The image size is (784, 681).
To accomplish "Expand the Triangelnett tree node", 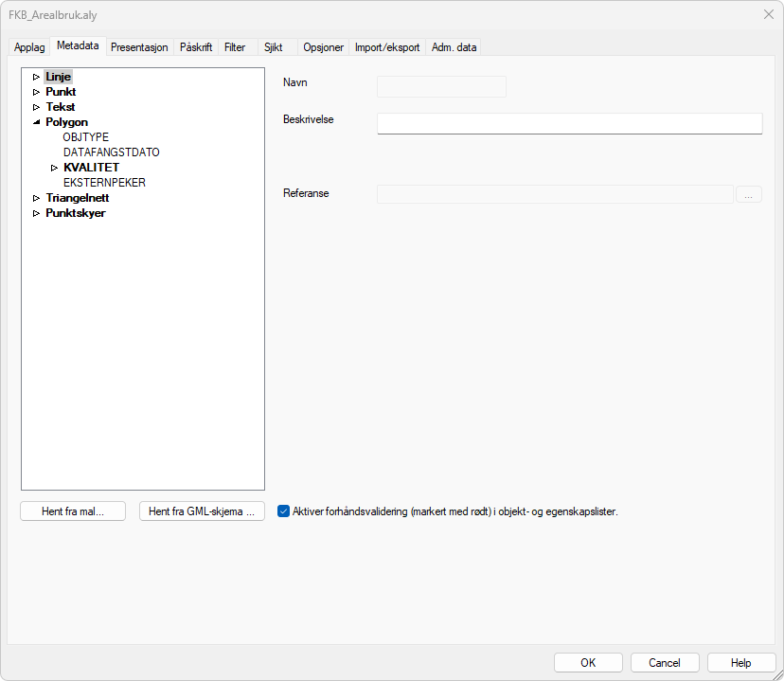I will (37, 197).
